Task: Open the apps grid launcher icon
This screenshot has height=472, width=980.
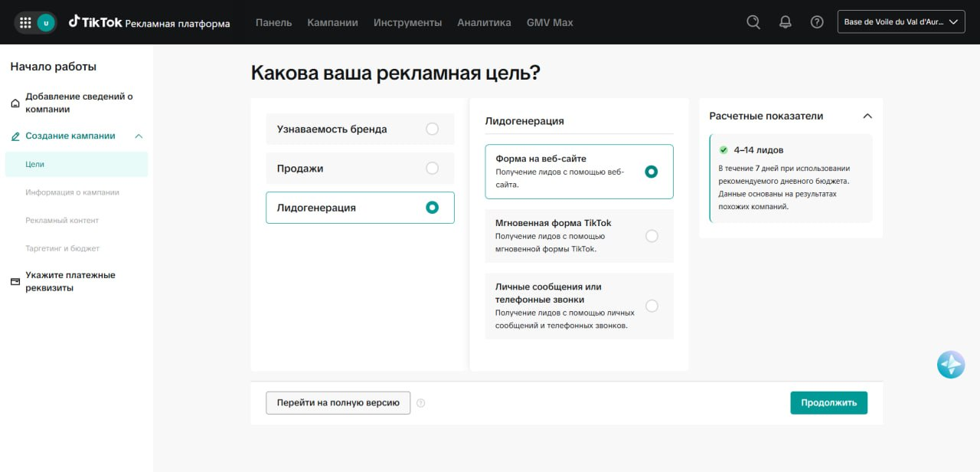Action: click(x=25, y=23)
